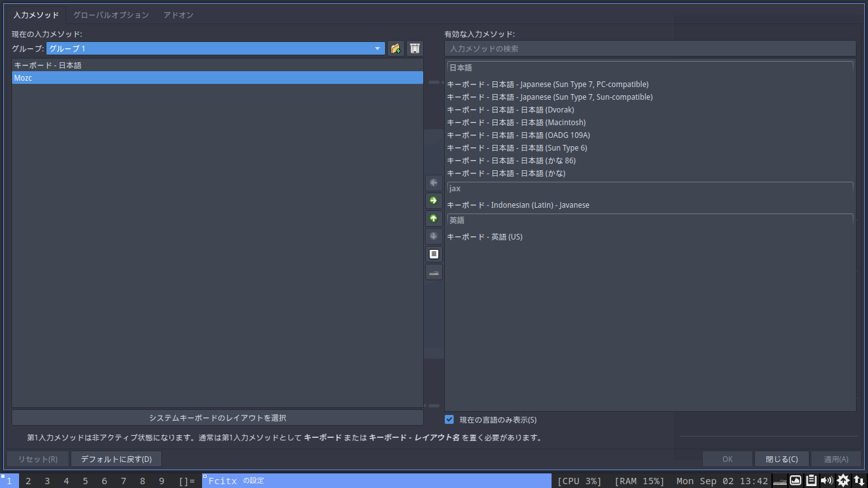
Task: Select Japanese (Sun Type 7, PC-compatible) layout
Action: [x=650, y=84]
